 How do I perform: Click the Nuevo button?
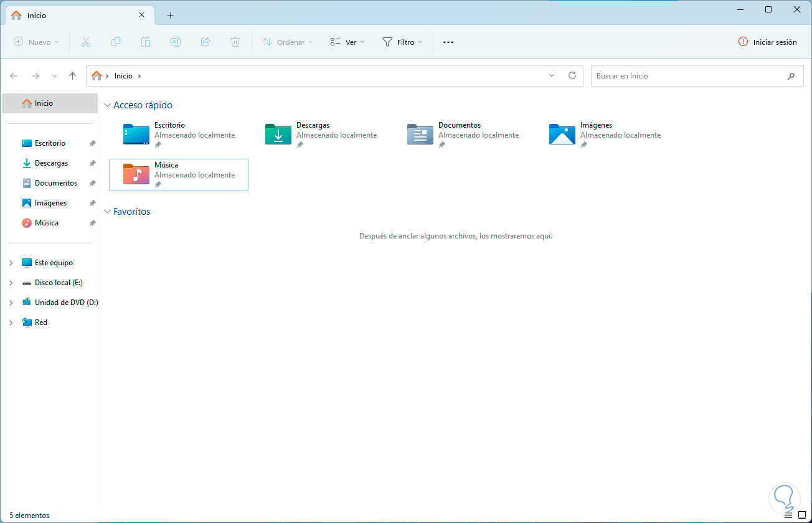pyautogui.click(x=35, y=42)
